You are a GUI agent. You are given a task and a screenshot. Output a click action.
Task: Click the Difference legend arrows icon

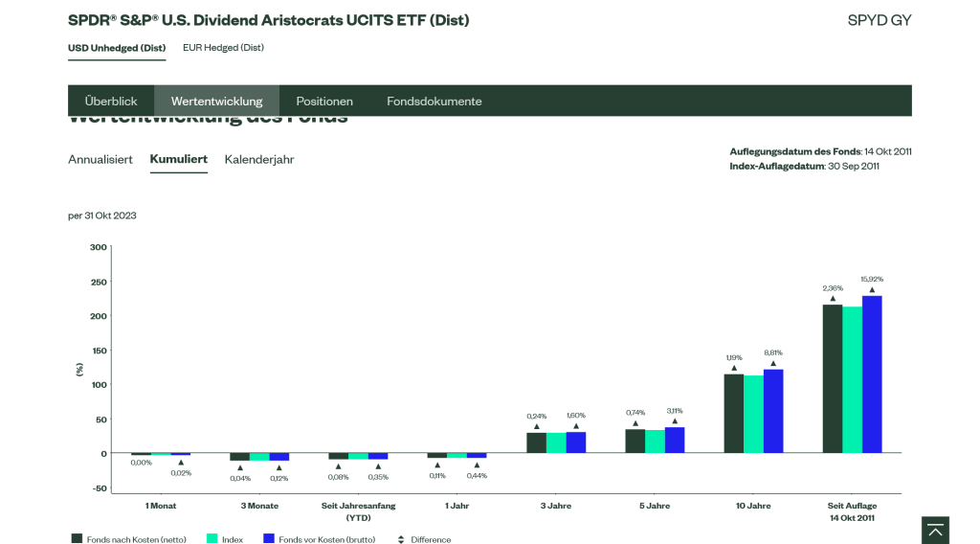point(401,539)
